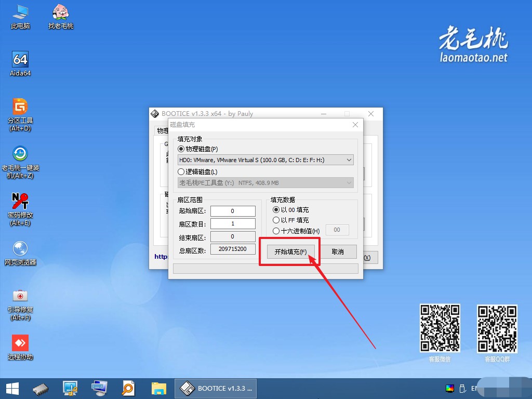The width and height of the screenshot is (532, 399).
Task: Click the fill progress bar in dialog
Action: tap(265, 269)
